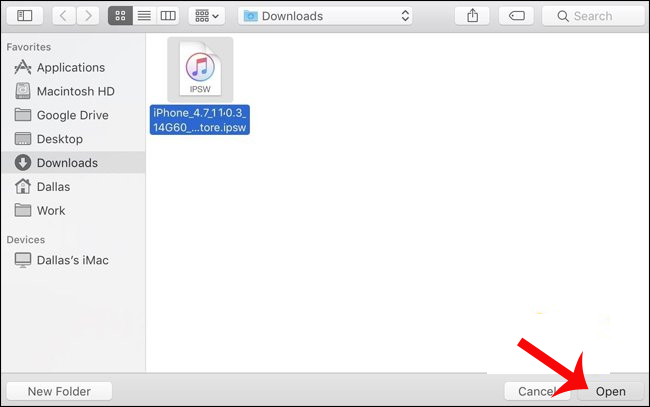Click the iPhone_4.7 ipsw file name
Viewport: 650px width, 407px height.
(x=200, y=120)
